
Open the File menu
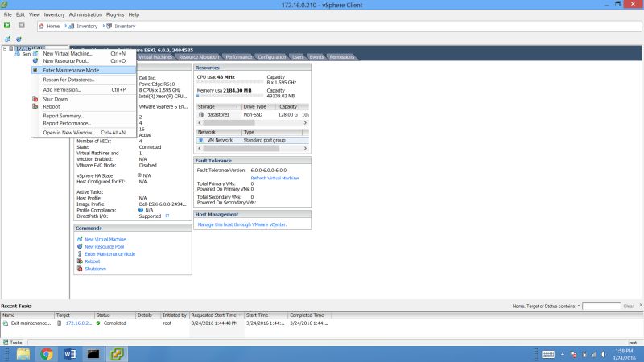tap(8, 14)
